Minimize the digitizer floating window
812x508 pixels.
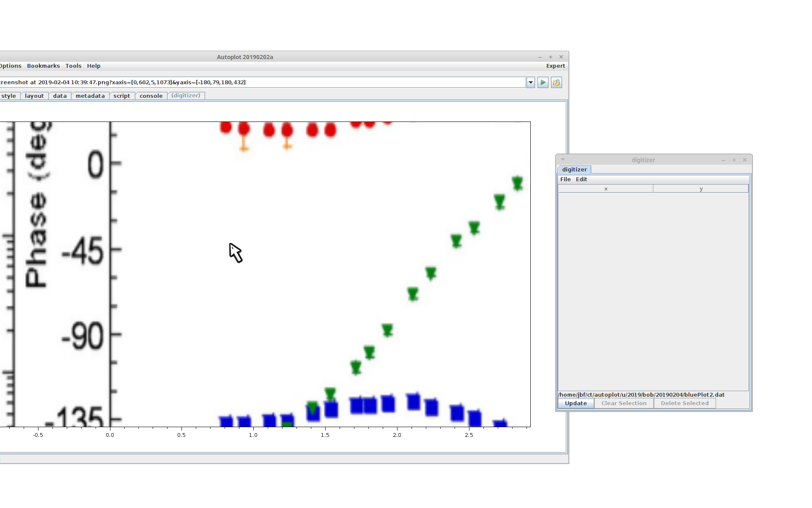[x=724, y=160]
